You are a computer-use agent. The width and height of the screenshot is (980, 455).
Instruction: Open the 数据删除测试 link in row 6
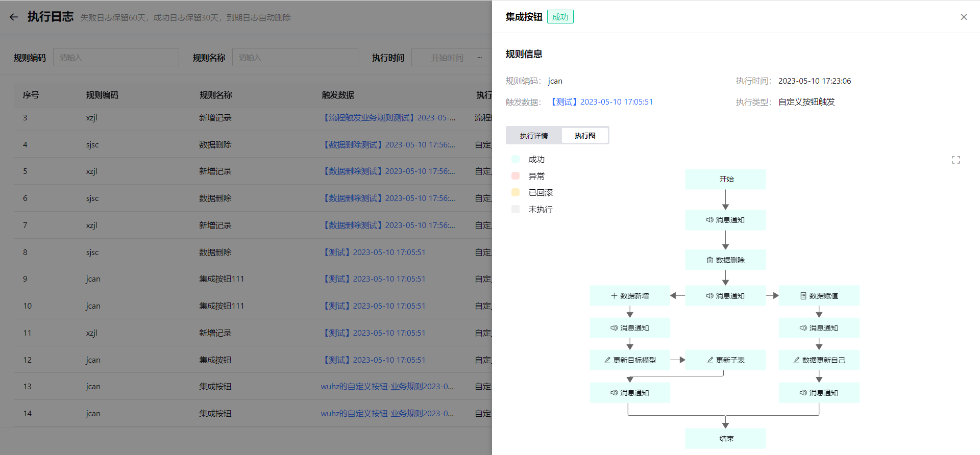coord(388,198)
